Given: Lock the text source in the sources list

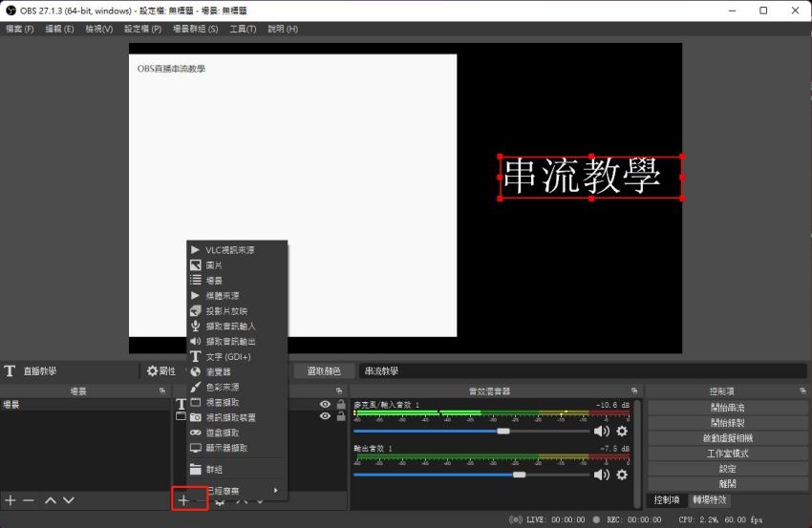Looking at the screenshot, I should pos(341,404).
